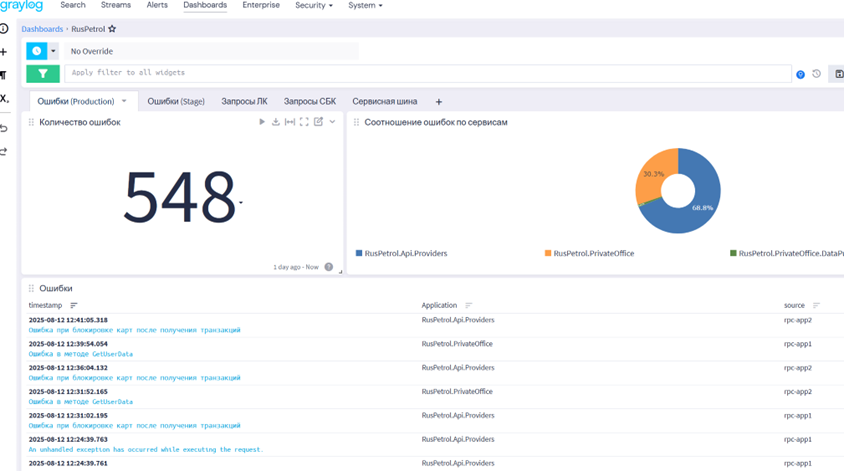Open the query help icon

(800, 74)
